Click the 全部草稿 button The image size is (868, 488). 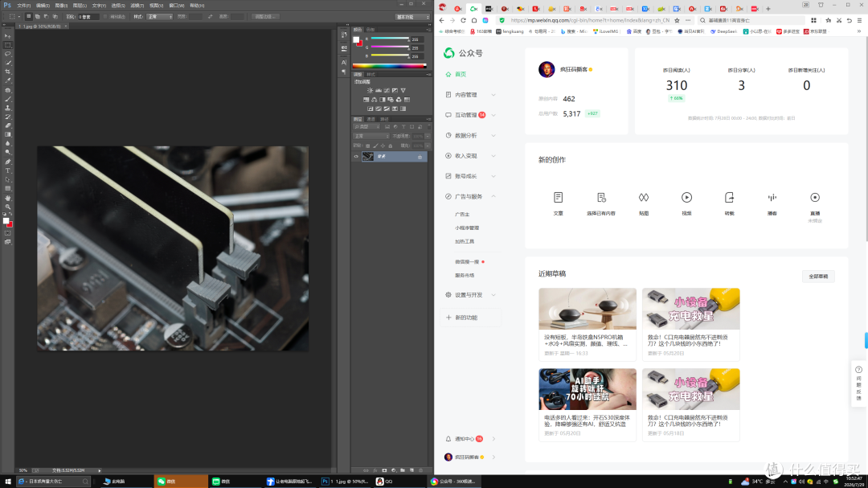818,277
